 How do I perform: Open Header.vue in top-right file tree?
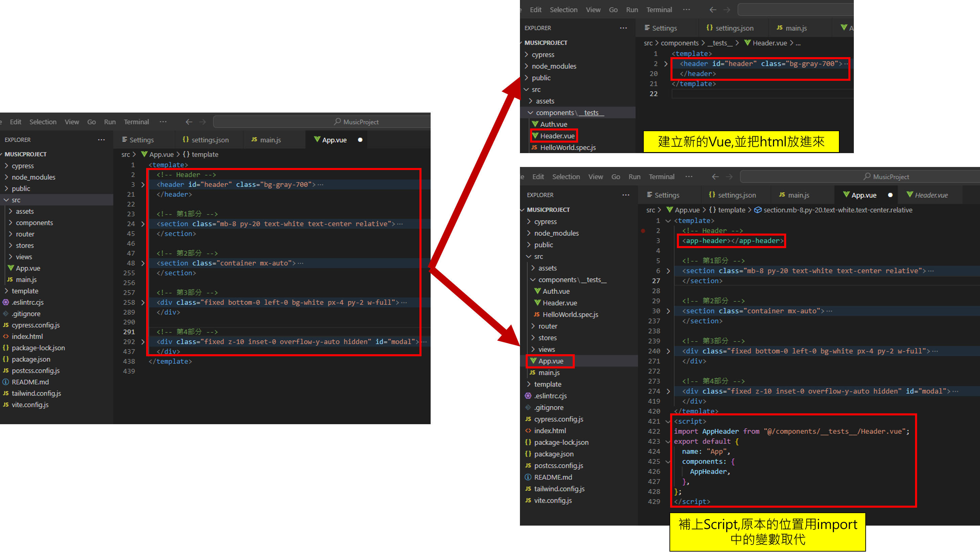coord(557,136)
